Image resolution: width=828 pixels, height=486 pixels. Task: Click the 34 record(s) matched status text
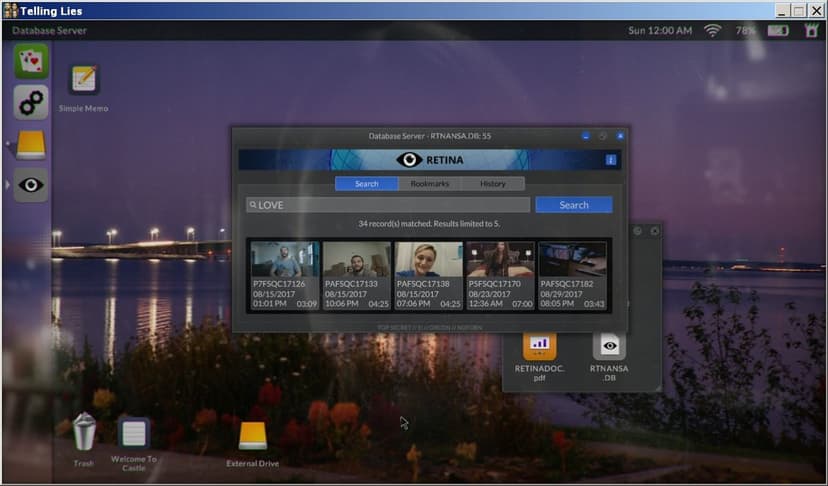429,224
